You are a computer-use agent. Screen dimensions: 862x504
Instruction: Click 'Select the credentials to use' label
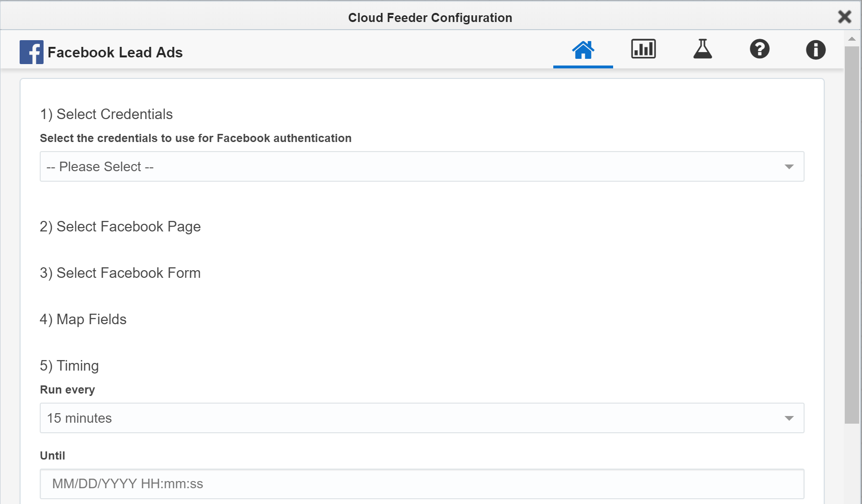(196, 138)
